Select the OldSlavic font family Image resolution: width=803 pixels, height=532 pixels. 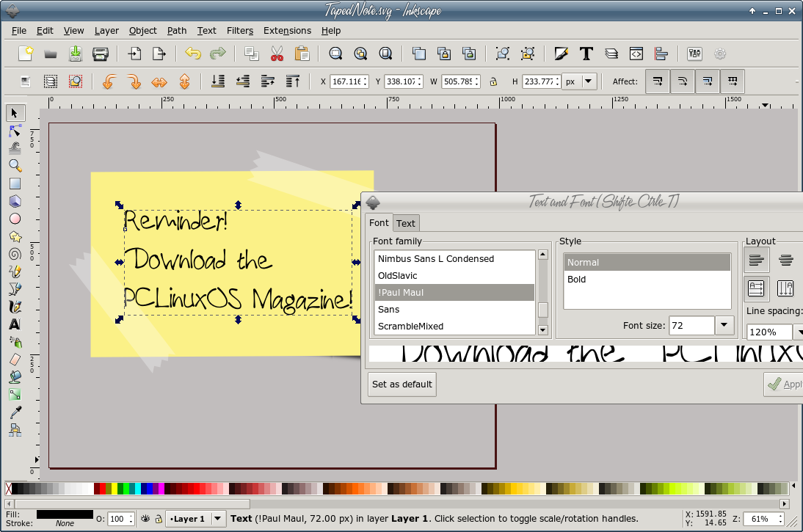click(454, 275)
